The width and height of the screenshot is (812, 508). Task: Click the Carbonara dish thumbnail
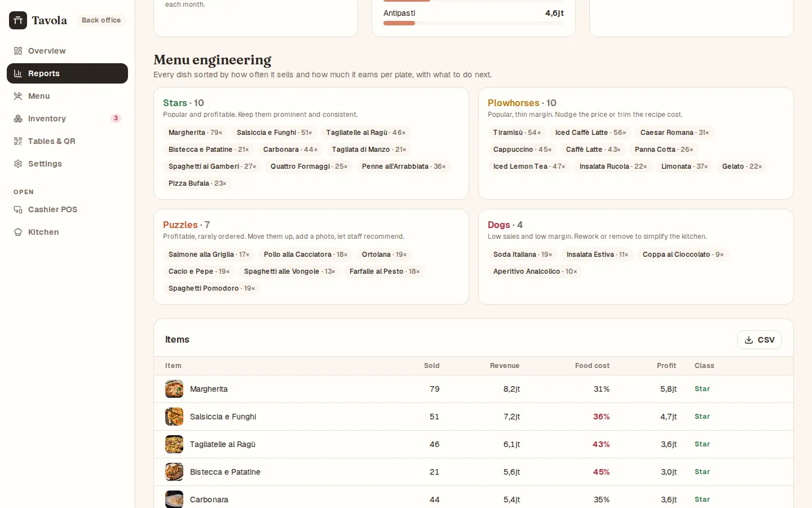(174, 499)
